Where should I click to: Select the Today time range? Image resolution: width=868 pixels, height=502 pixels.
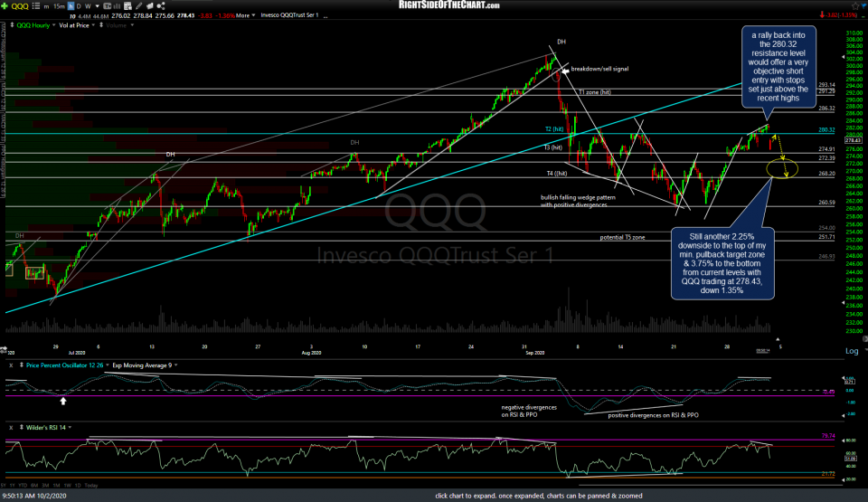(91, 486)
